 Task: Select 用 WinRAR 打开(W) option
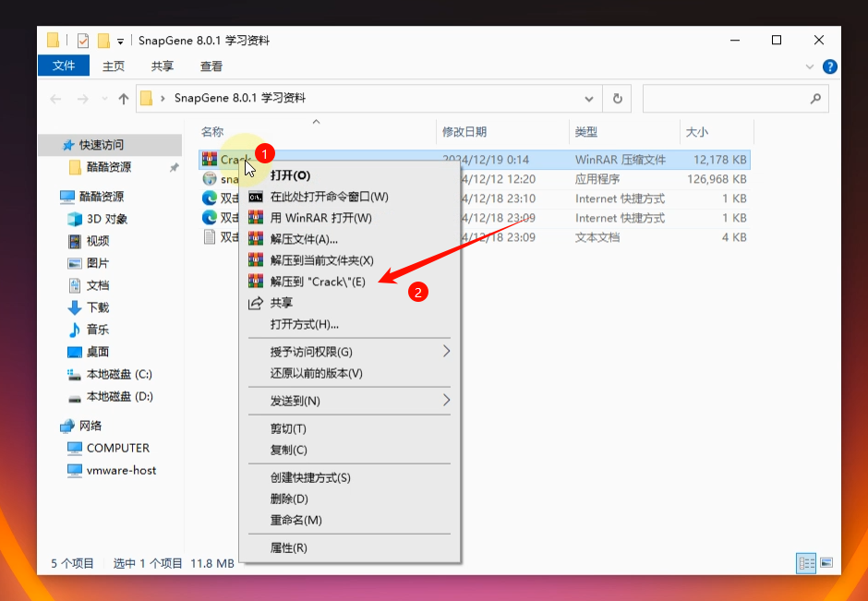(320, 218)
